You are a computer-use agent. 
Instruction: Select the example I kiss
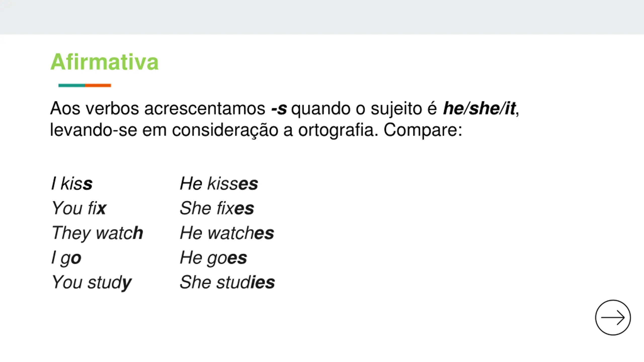72,183
